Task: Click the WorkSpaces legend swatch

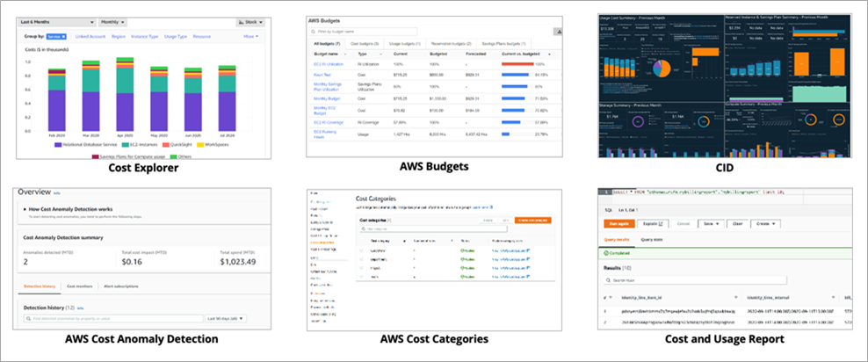Action: [x=199, y=144]
